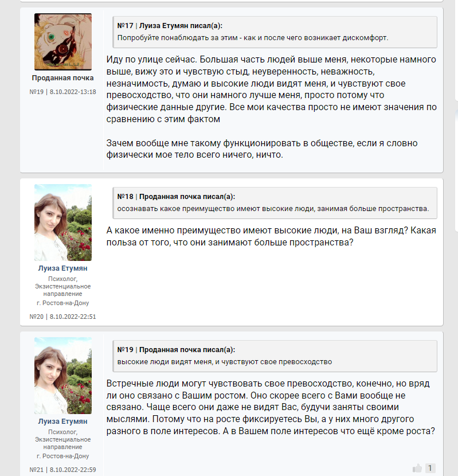The image size is (458, 476).
Task: Click quote header №17 Луиза Етумян писал(а)
Action: [170, 26]
